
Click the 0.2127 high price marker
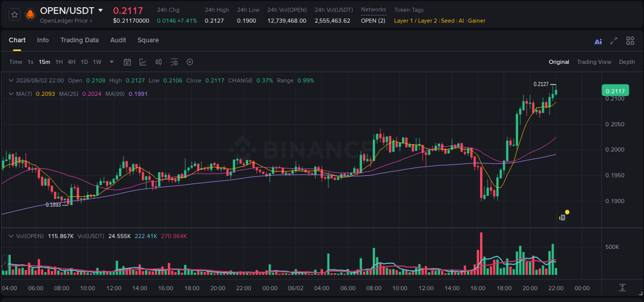541,84
